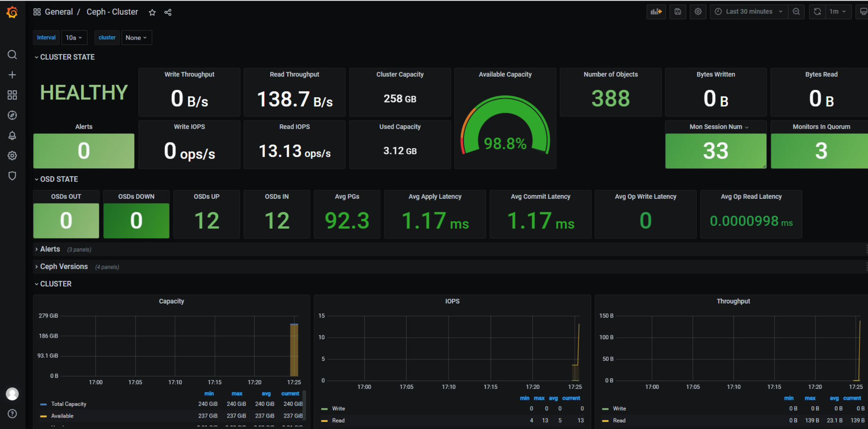Screen dimensions: 868x429
Task: Star the Ceph - Cluster dashboard
Action: click(152, 13)
